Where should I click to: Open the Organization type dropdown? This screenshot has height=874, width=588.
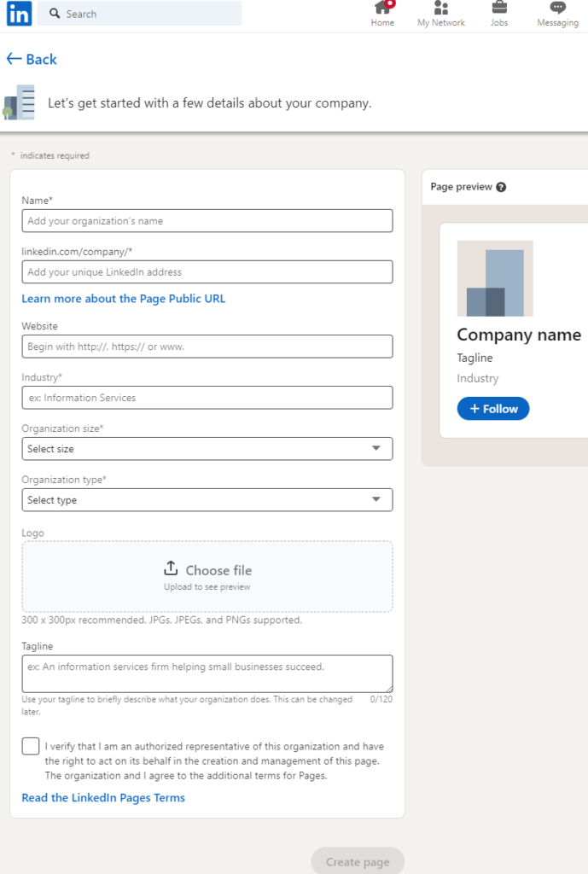[x=207, y=500]
